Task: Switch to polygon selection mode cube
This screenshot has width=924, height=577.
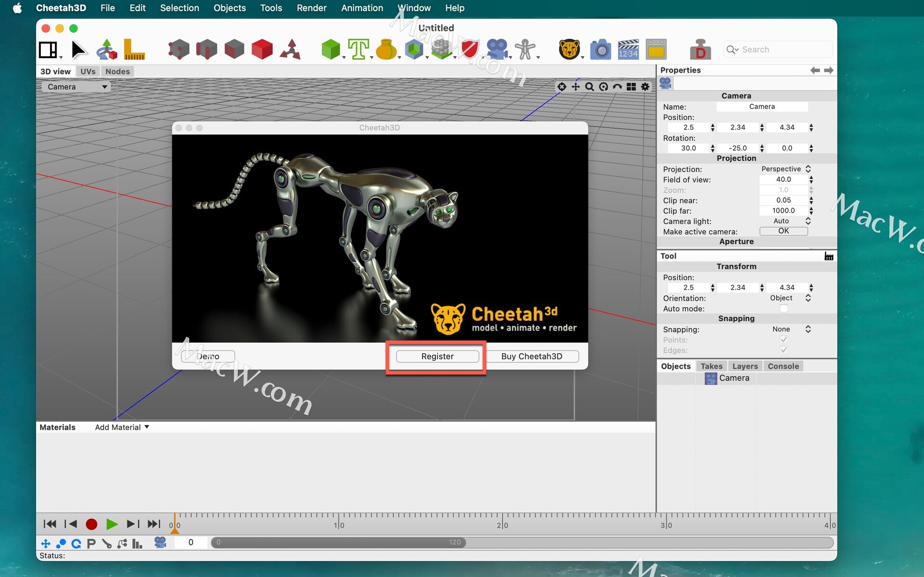Action: click(x=234, y=50)
